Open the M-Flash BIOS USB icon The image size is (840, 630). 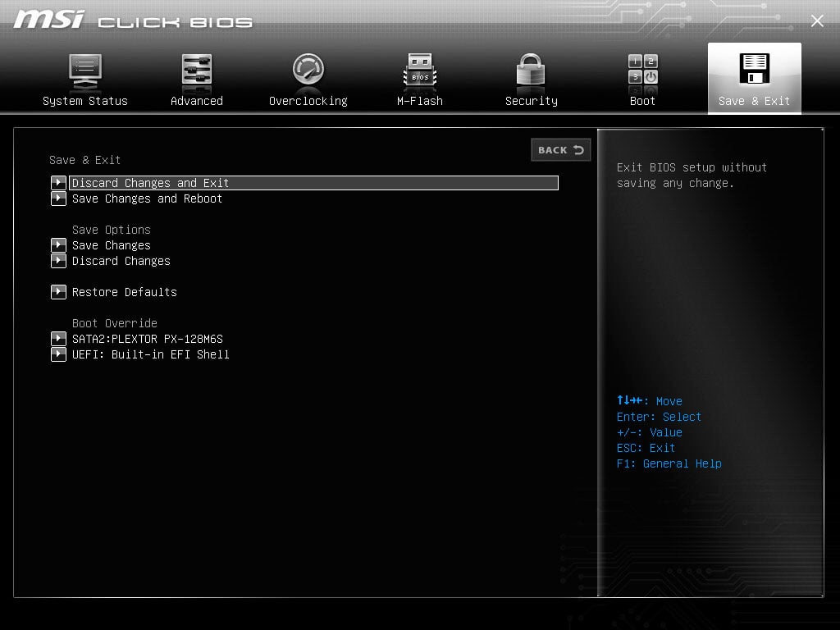coord(420,70)
